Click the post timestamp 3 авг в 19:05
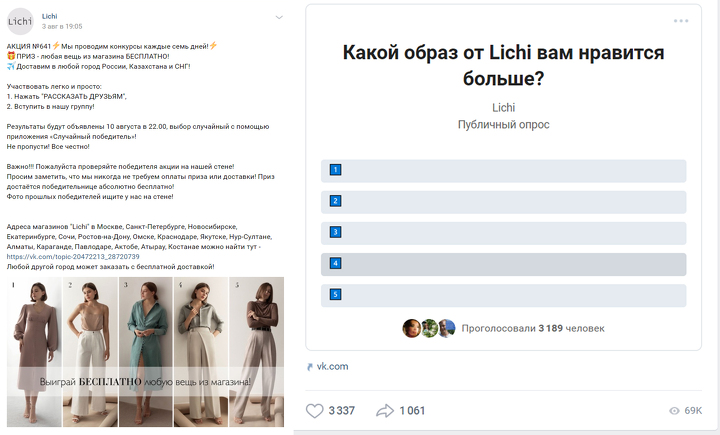The image size is (720, 435). [62, 27]
